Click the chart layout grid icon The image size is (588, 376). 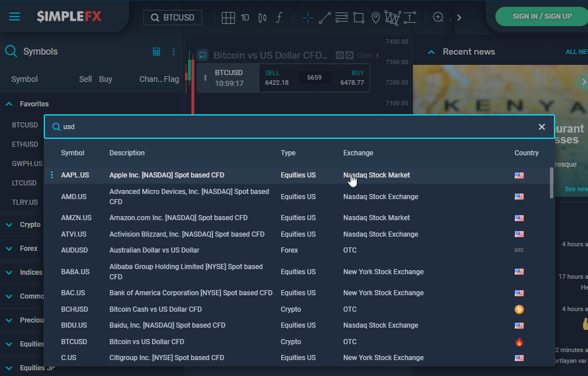point(228,18)
